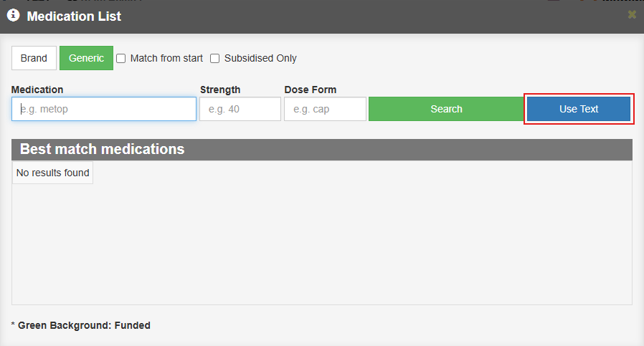Click the Medication List title text
This screenshot has width=644, height=346.
click(74, 16)
